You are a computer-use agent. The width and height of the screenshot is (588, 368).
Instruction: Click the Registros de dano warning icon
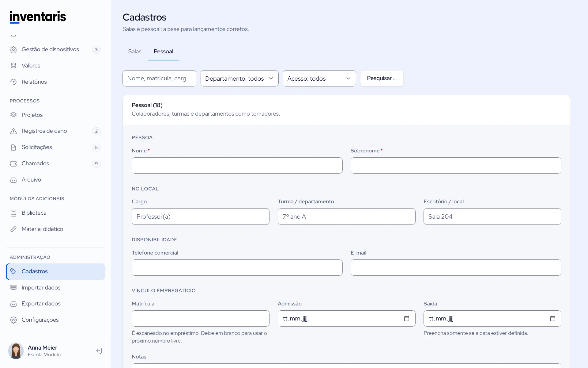13,131
